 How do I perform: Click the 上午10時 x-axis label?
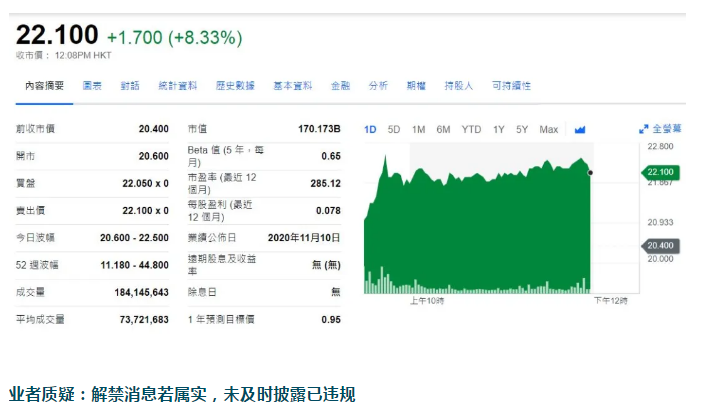427,301
